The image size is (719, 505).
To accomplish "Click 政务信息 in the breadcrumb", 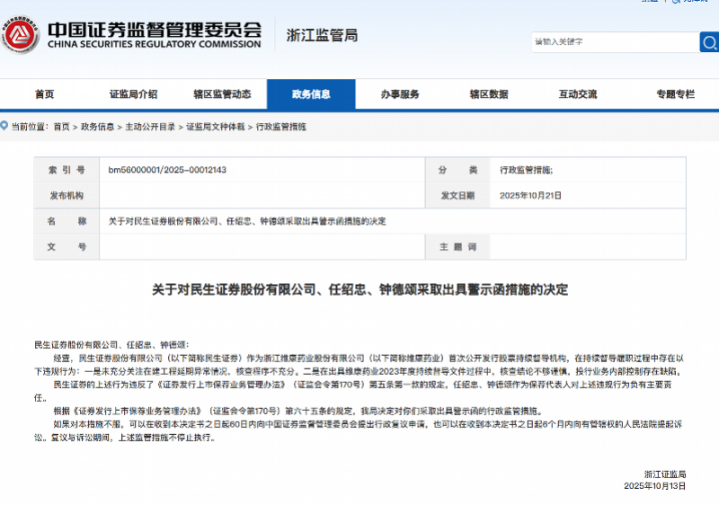I will [x=97, y=127].
